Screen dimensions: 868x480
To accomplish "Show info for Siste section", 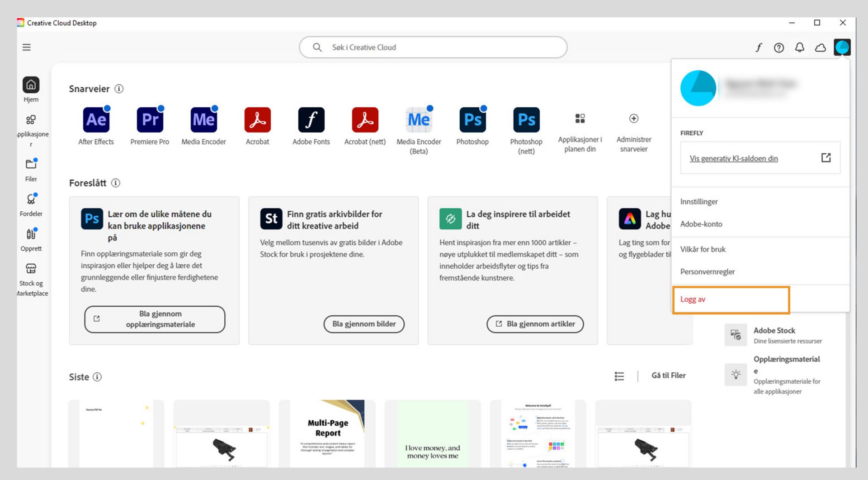I will (97, 377).
